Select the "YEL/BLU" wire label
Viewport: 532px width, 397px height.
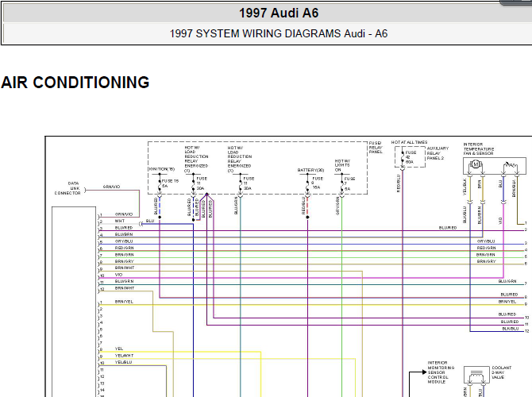(124, 362)
